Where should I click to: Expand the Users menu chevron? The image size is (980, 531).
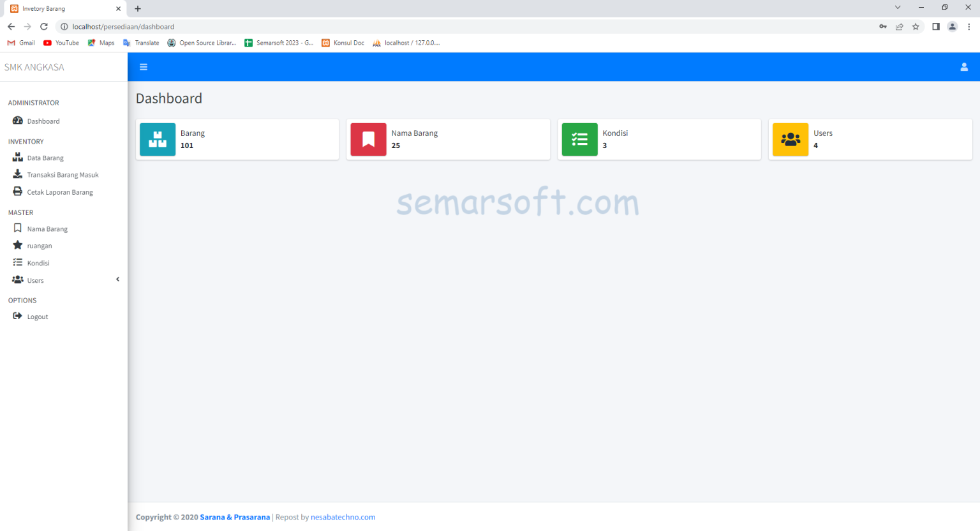(117, 279)
